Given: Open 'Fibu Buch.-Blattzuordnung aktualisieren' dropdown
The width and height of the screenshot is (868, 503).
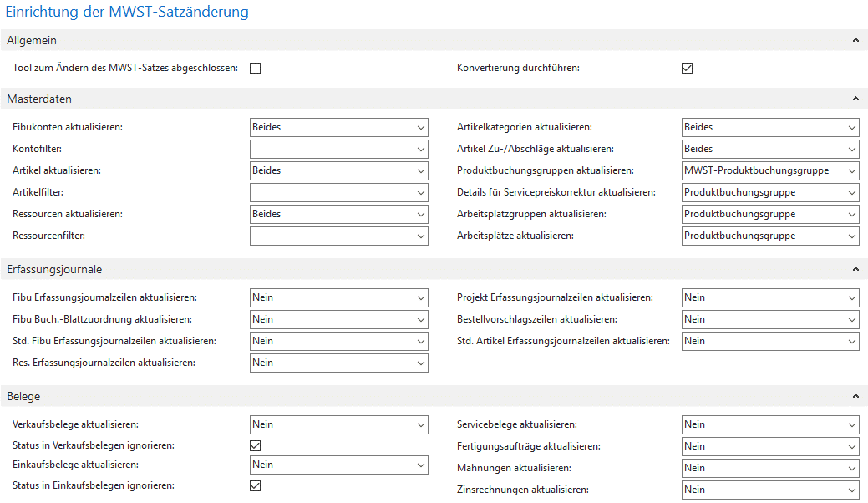Looking at the screenshot, I should pos(339,319).
